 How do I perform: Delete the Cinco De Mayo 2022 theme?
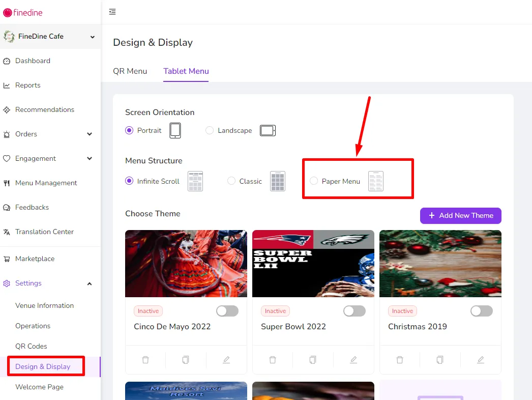coord(145,360)
